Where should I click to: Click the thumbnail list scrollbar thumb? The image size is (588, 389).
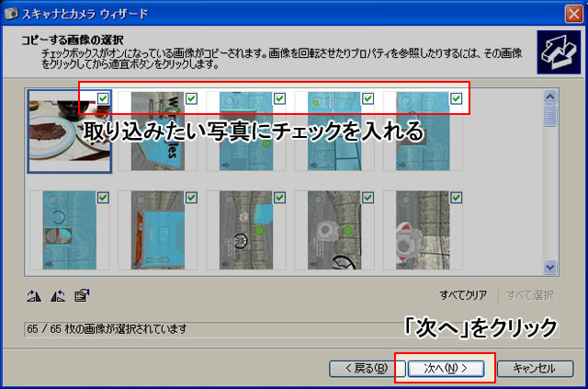(549, 116)
